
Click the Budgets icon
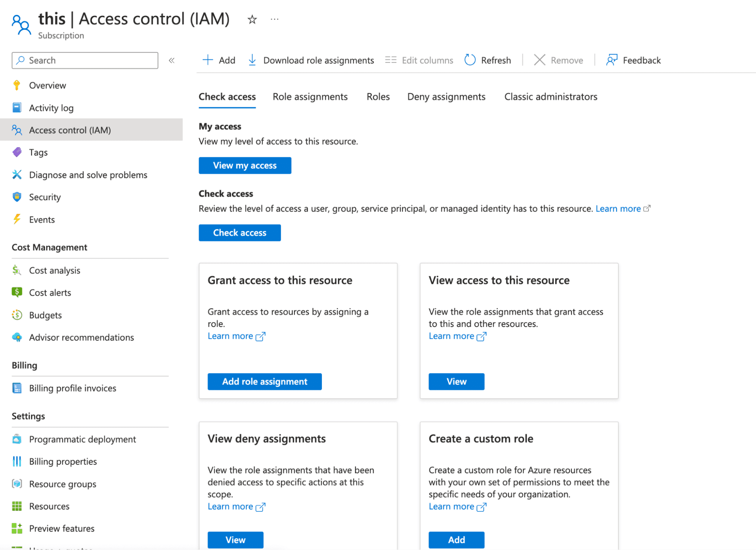(17, 315)
